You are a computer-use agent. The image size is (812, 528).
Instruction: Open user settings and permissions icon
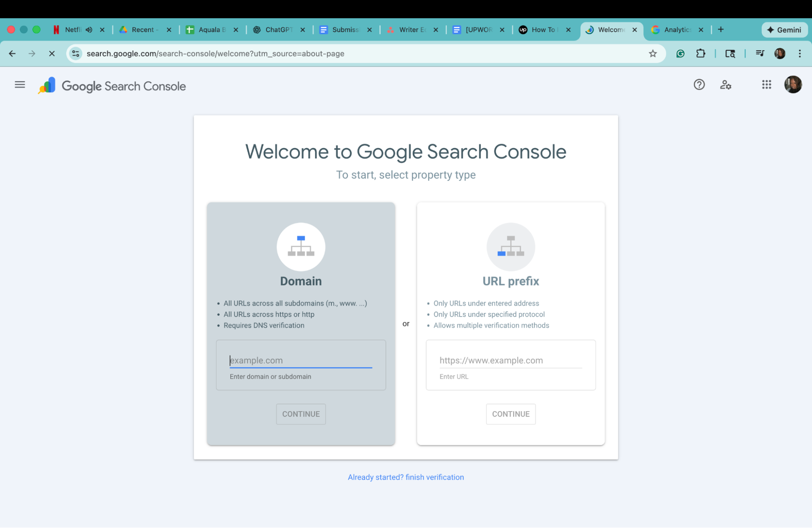tap(725, 84)
